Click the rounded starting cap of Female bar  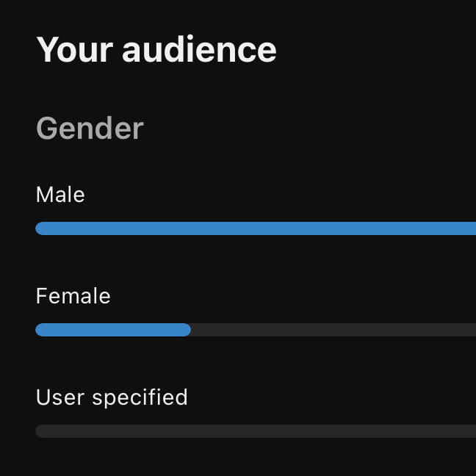tap(40, 330)
